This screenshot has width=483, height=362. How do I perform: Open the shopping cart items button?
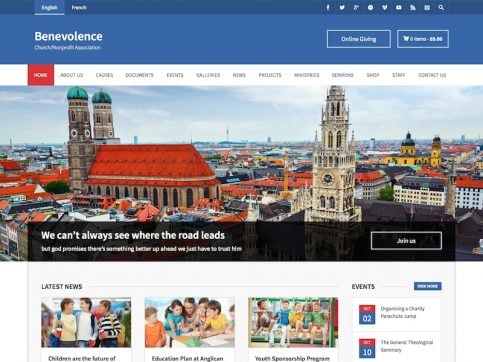point(423,39)
